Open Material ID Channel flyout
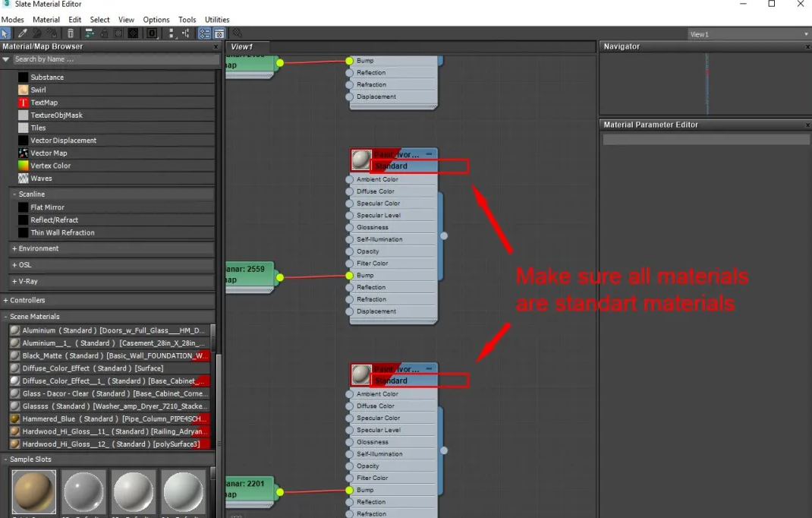The width and height of the screenshot is (812, 518). point(152,33)
